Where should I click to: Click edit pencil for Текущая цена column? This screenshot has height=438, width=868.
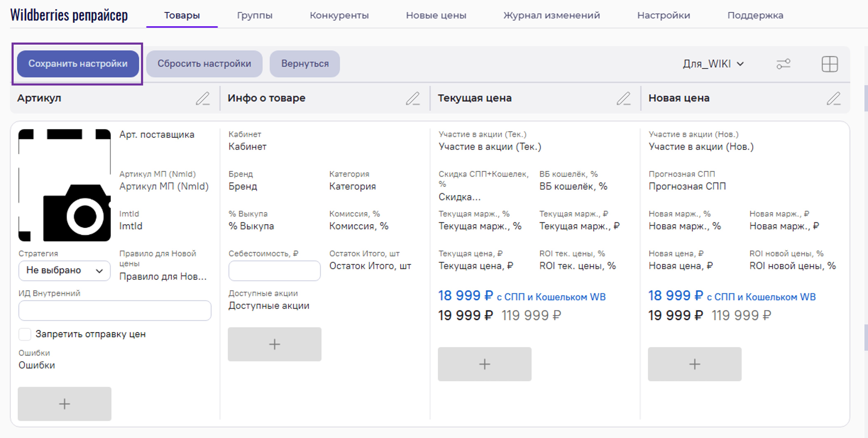pos(623,98)
